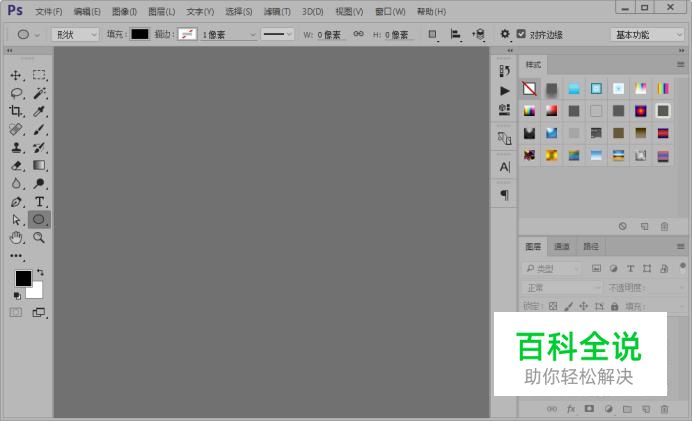692x421 pixels.
Task: Open the Character panel icon
Action: (x=504, y=167)
